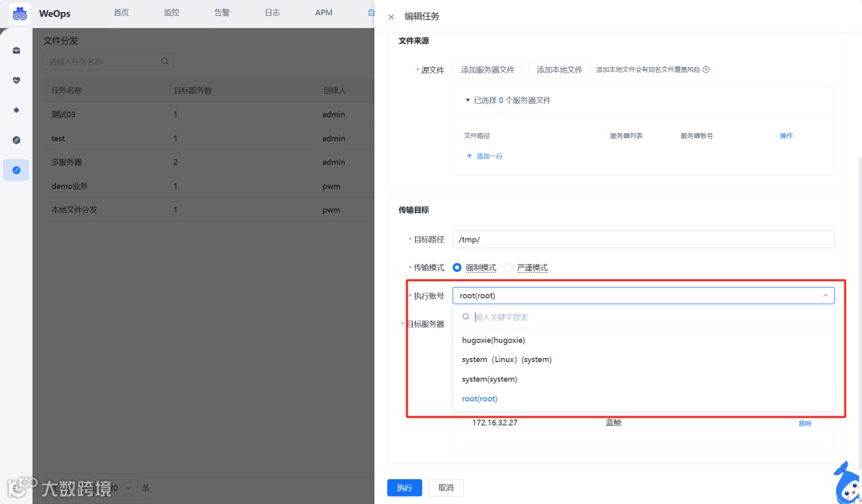Choose system(system) account option
Viewport: 862px width, 504px height.
pos(643,380)
